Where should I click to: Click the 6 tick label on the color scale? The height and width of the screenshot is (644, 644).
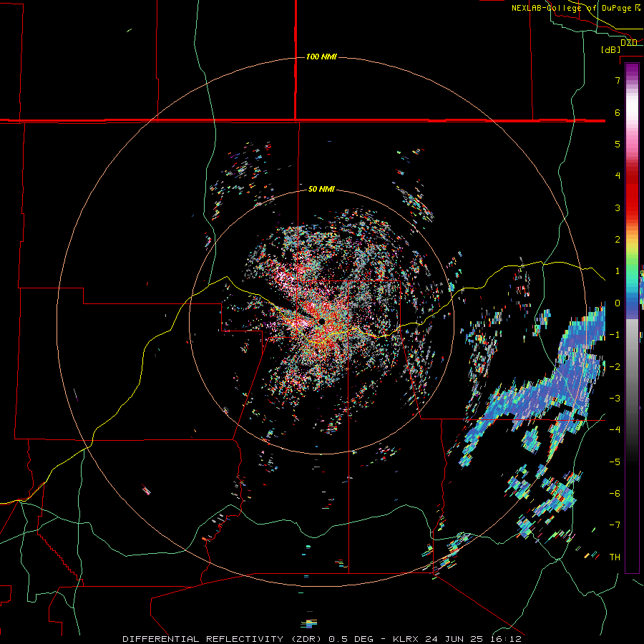tap(618, 112)
